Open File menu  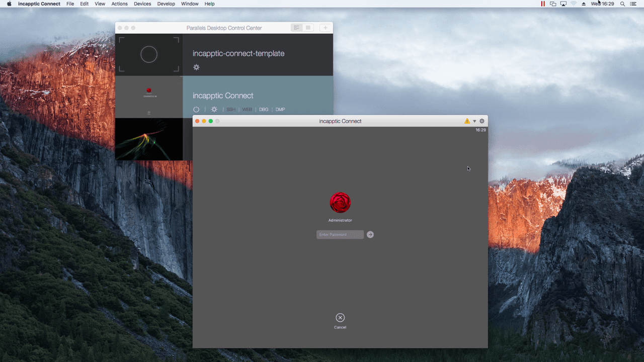pos(70,4)
